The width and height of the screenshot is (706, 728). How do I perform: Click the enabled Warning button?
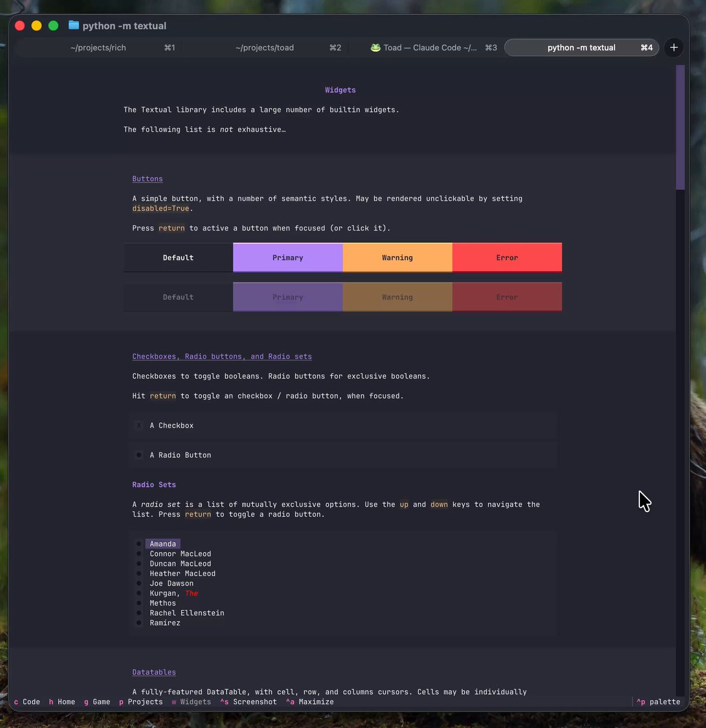(x=397, y=258)
